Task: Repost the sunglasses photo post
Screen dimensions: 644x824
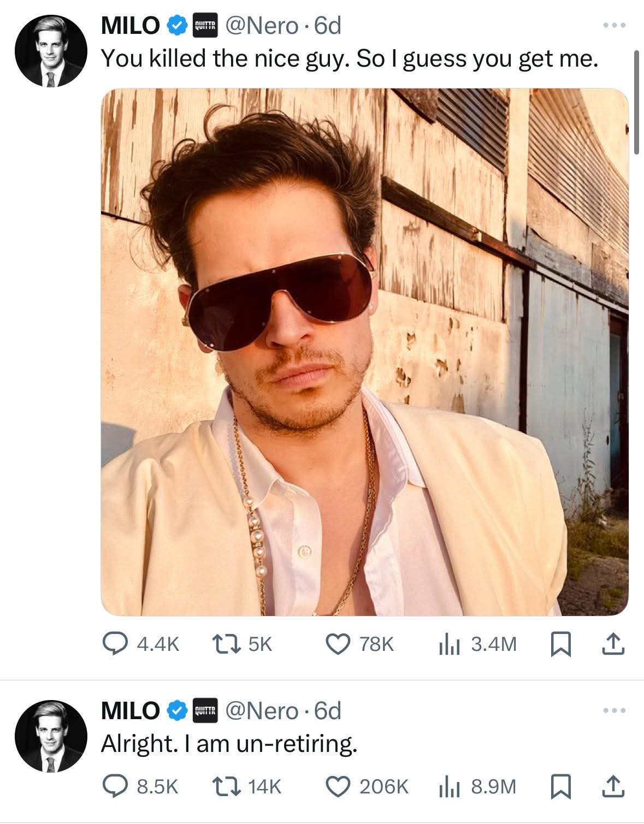Action: point(241,644)
